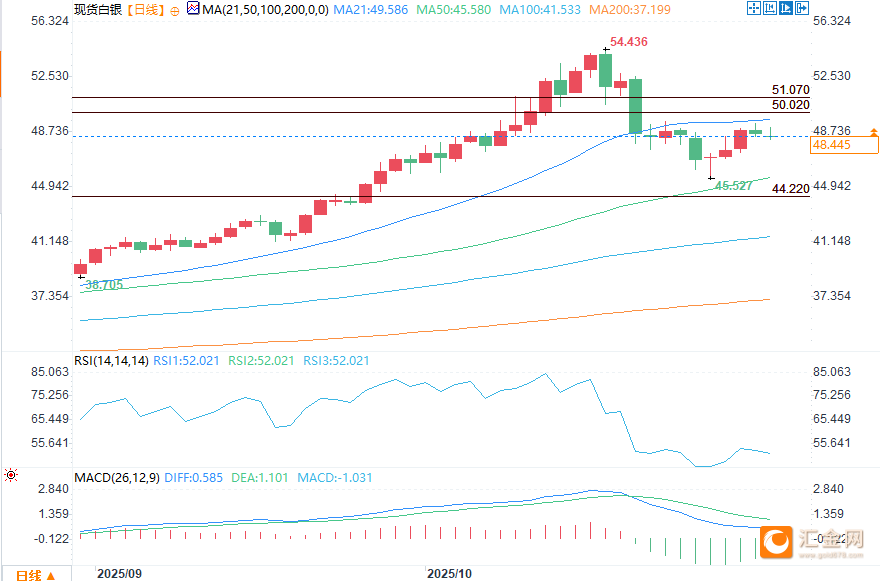The image size is (880, 581).
Task: Open the 日线 period dropdown at bottom left
Action: (35, 575)
